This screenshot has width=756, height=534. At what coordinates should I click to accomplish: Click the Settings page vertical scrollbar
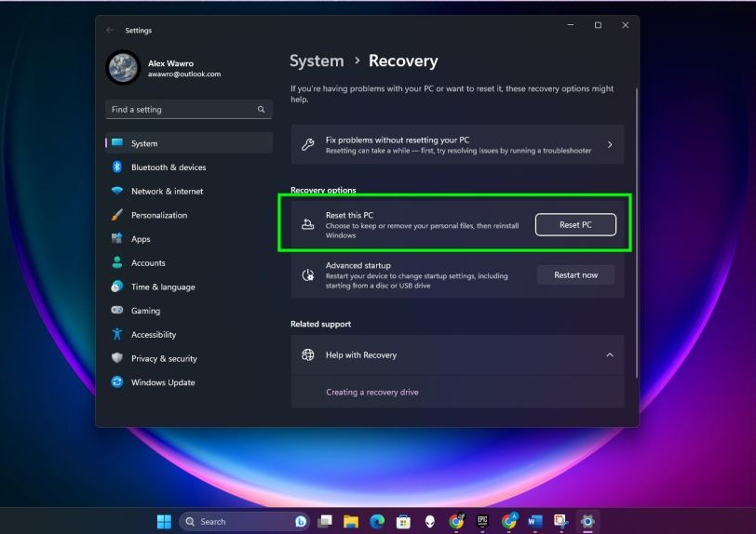click(637, 233)
